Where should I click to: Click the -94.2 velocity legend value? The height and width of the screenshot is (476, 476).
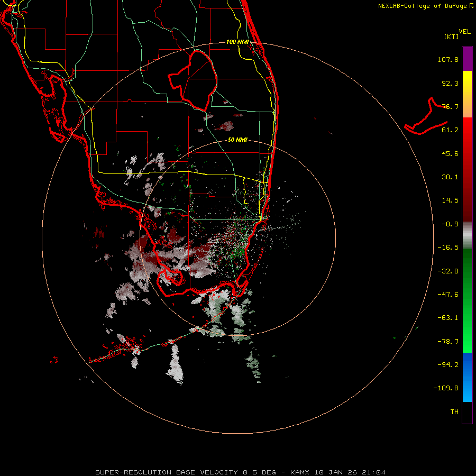point(448,365)
